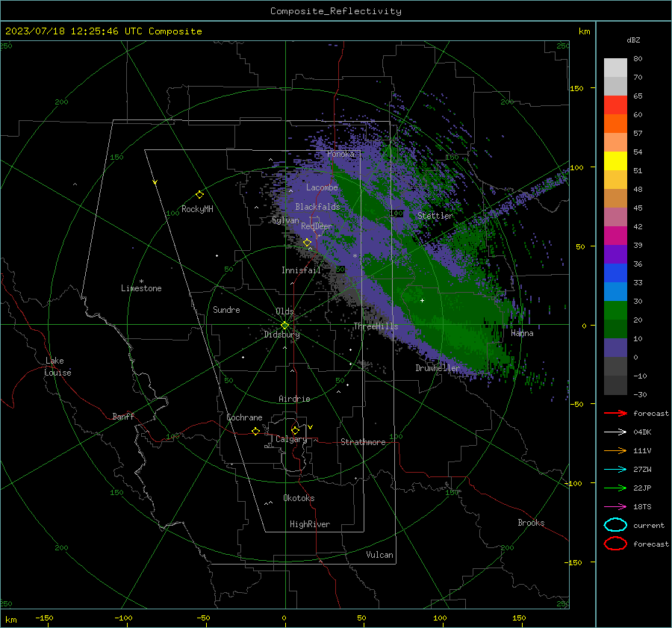Click the Ponoka city label
This screenshot has width=672, height=628.
click(340, 154)
